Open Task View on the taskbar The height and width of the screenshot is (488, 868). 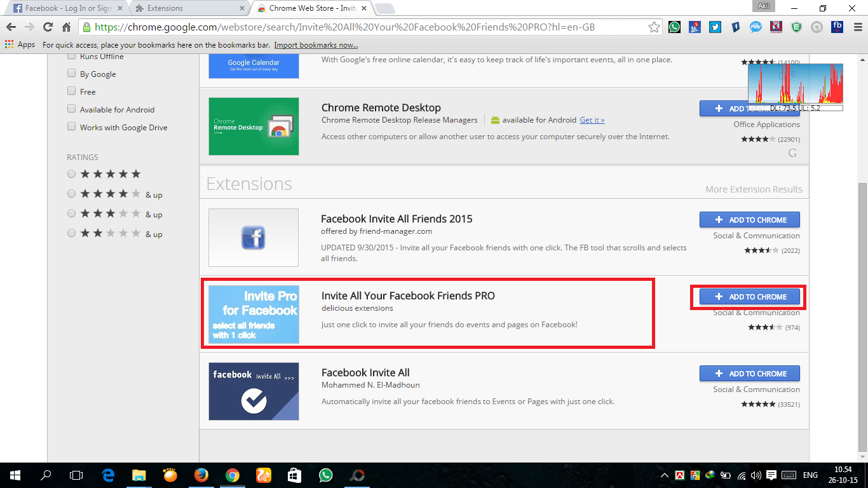(x=76, y=475)
